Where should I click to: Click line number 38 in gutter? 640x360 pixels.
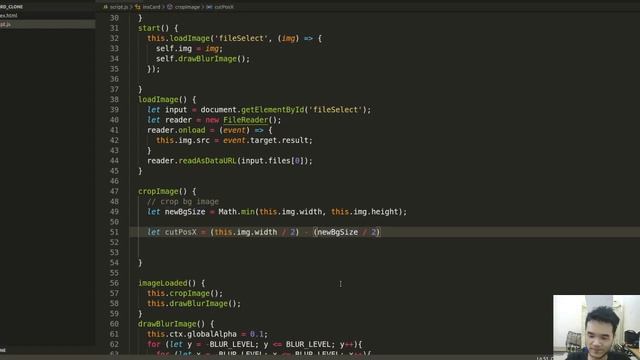[x=114, y=100]
